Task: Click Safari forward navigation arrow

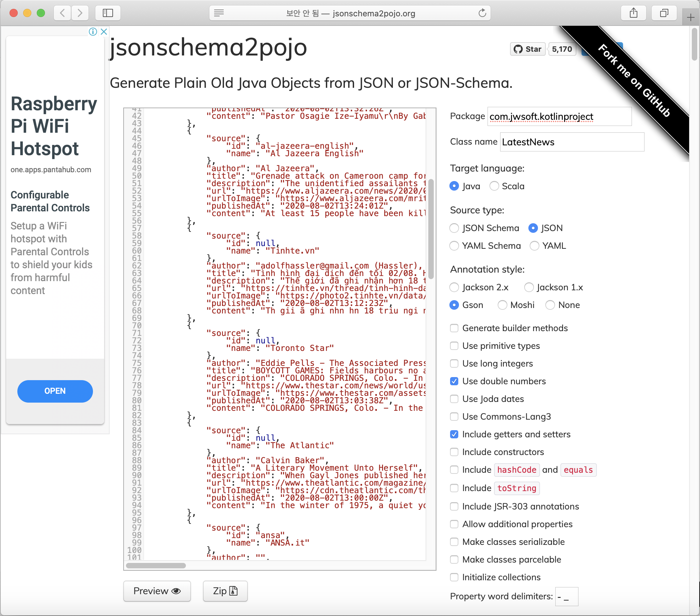Action: coord(80,13)
